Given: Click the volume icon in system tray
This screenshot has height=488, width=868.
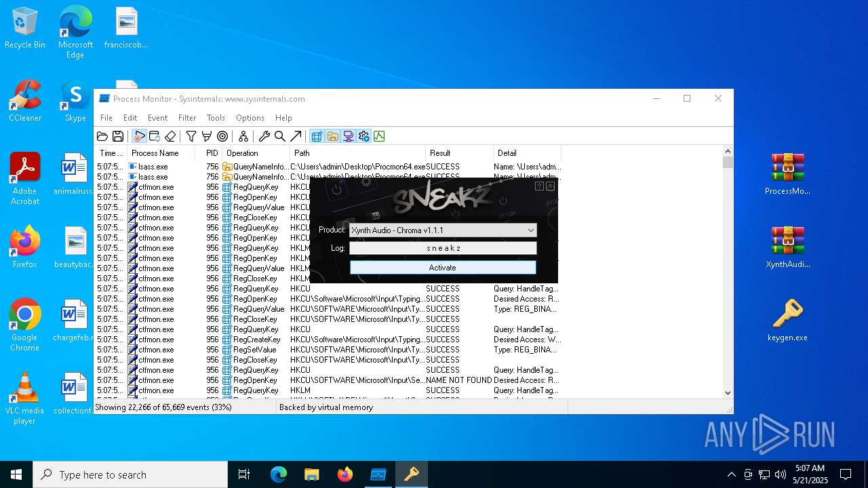Looking at the screenshot, I should point(780,474).
